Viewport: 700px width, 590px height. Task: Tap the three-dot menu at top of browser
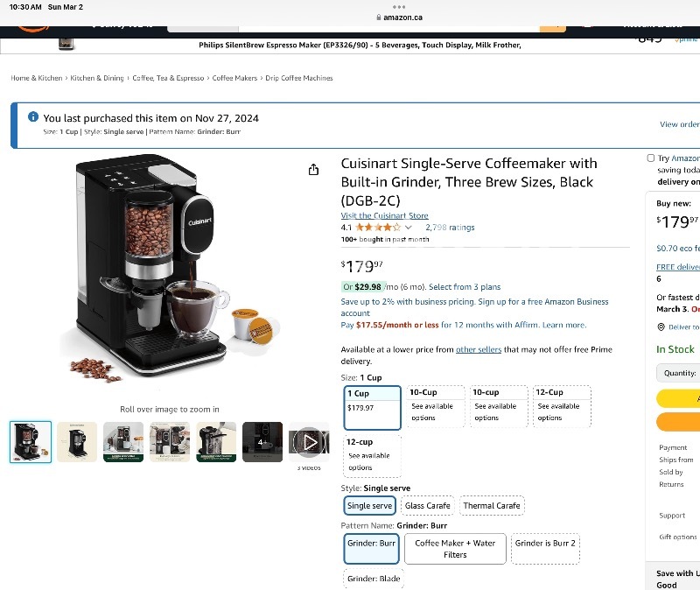399,7
